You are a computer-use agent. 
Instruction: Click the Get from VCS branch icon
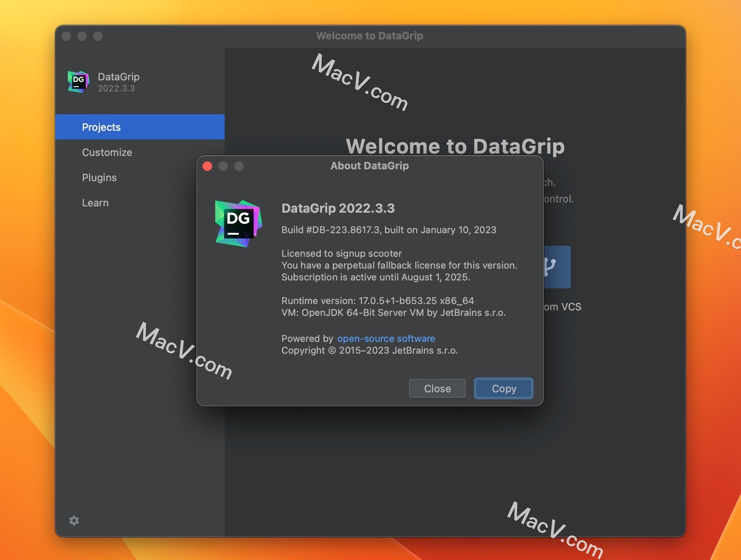tap(557, 267)
